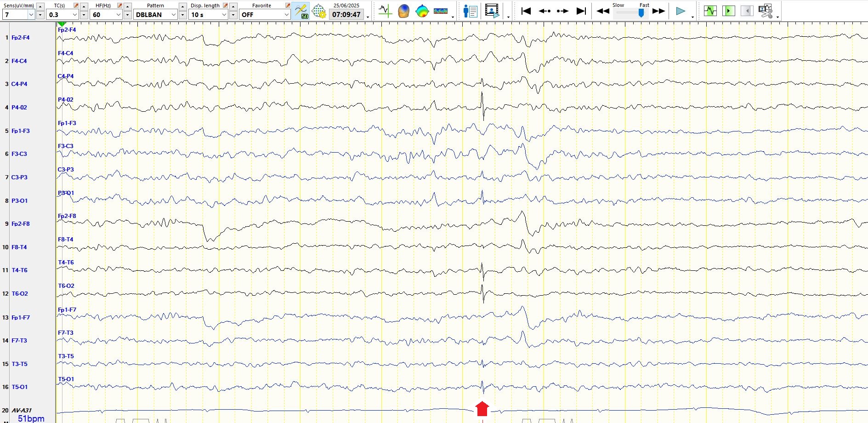Select channel 7 C3-P3 label
This screenshot has width=868, height=423.
[x=19, y=177]
